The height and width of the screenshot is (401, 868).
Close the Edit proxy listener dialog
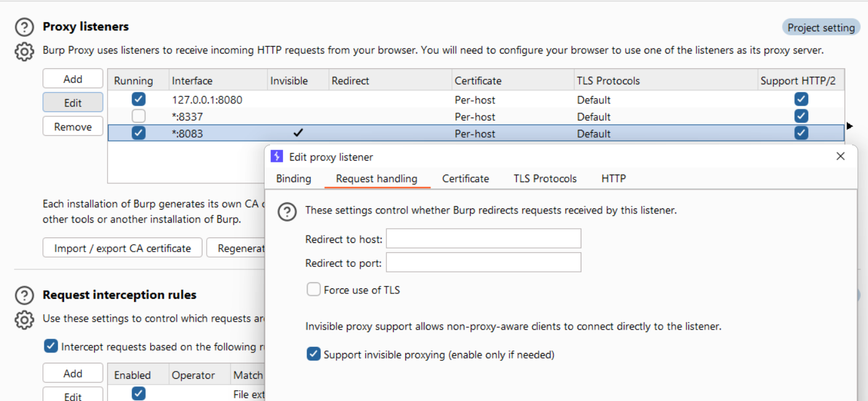840,157
